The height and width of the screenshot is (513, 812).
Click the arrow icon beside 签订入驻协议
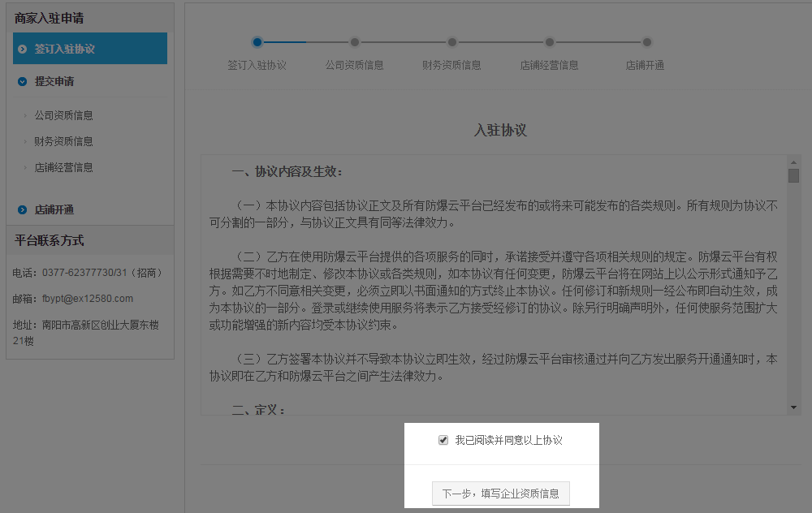click(23, 49)
